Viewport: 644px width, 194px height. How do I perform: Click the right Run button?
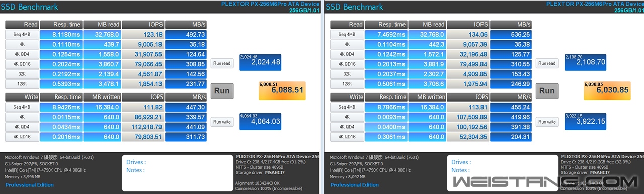pos(547,91)
